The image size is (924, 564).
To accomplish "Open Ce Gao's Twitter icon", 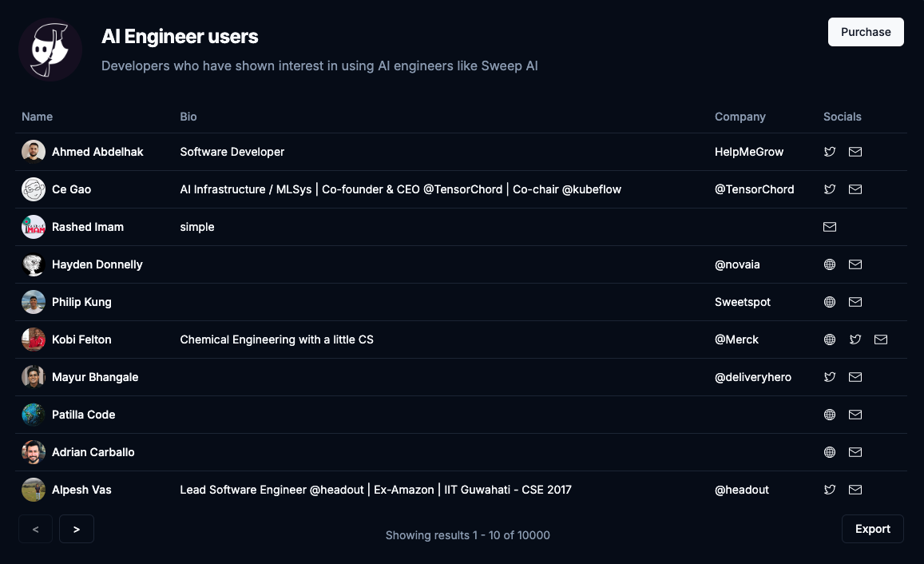I will tap(830, 189).
